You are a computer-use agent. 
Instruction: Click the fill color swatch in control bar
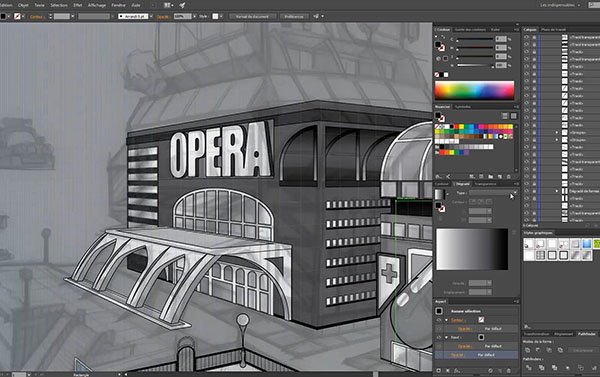pyautogui.click(x=3, y=16)
